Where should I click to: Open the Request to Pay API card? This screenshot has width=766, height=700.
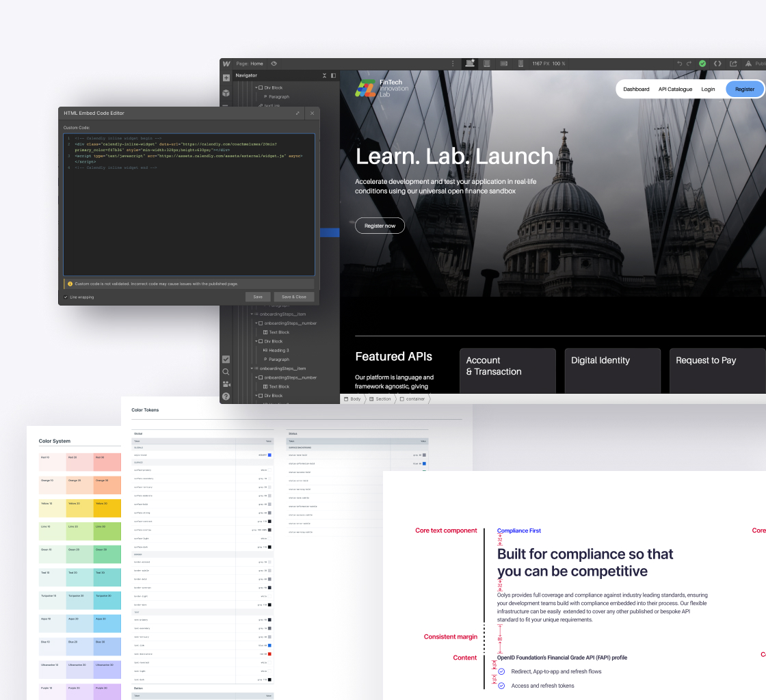pyautogui.click(x=717, y=371)
